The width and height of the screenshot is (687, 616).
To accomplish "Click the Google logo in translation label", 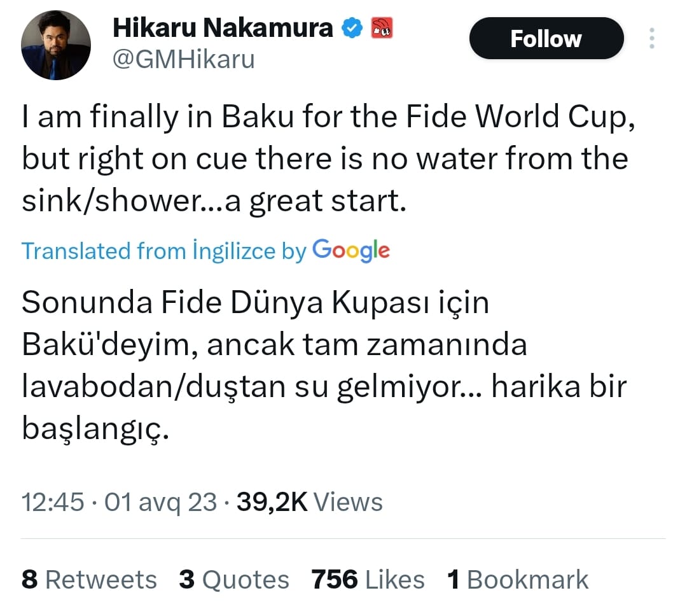I will (351, 250).
